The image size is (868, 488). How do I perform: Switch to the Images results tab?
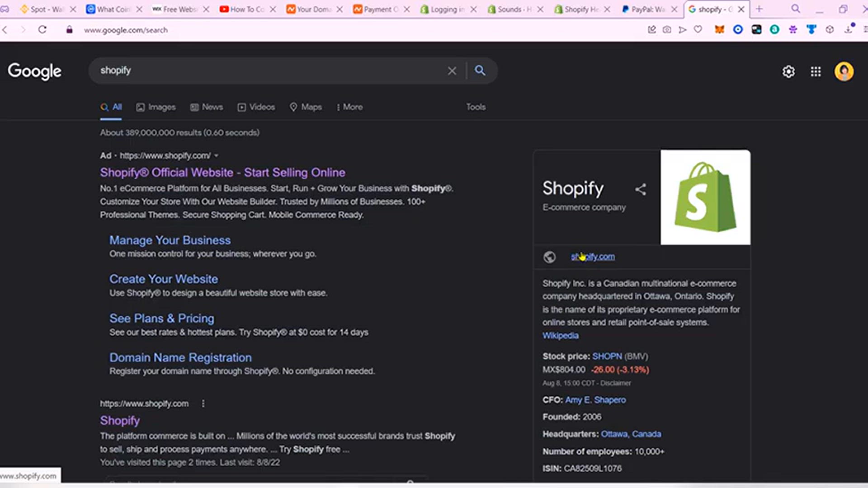click(x=156, y=107)
